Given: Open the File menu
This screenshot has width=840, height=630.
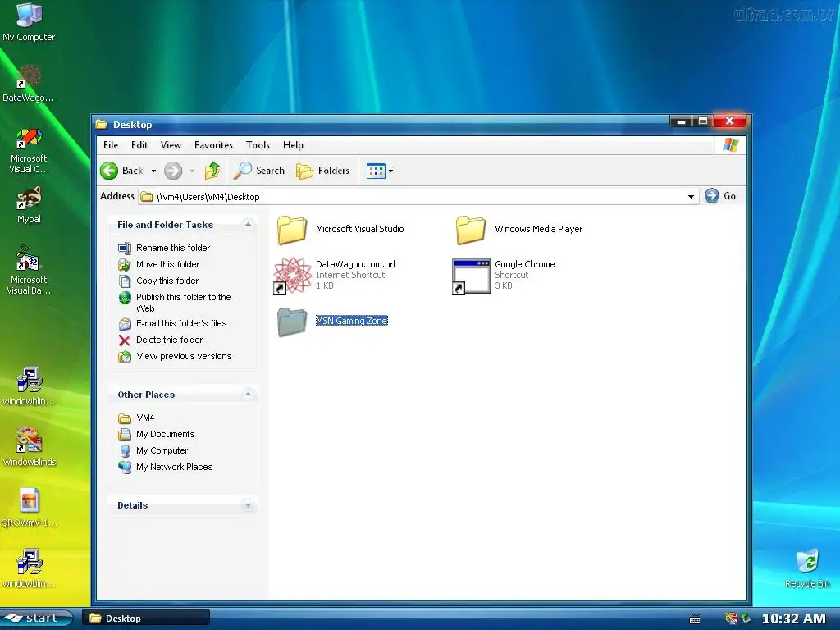Looking at the screenshot, I should [111, 145].
